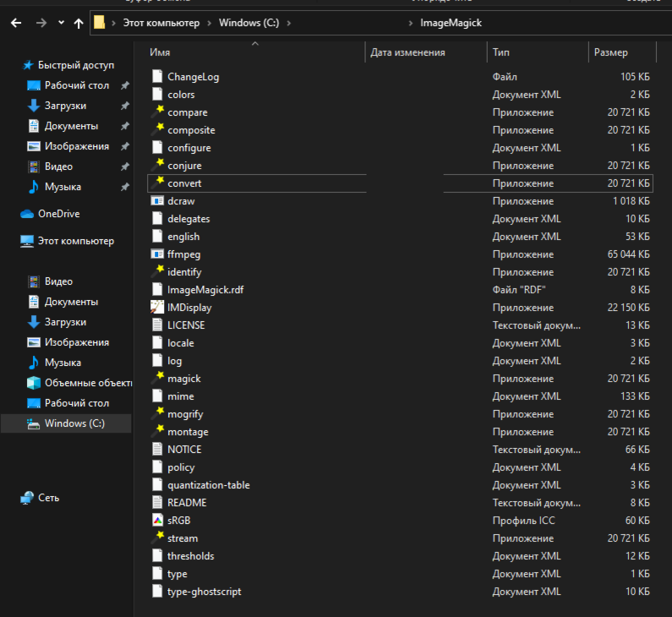Click pin icon next to 'Музыка'

tap(125, 187)
